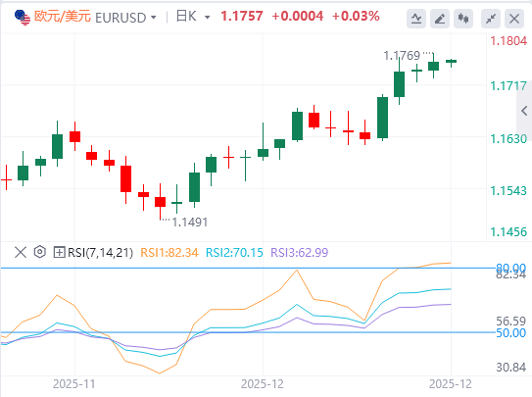Click the shrink fullscreen arrows icon
Screen dimensions: 532x397
coord(491,19)
